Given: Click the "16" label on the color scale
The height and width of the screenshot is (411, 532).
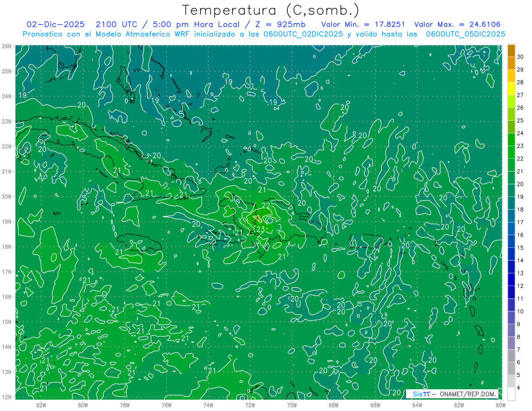Looking at the screenshot, I should pos(520,235).
